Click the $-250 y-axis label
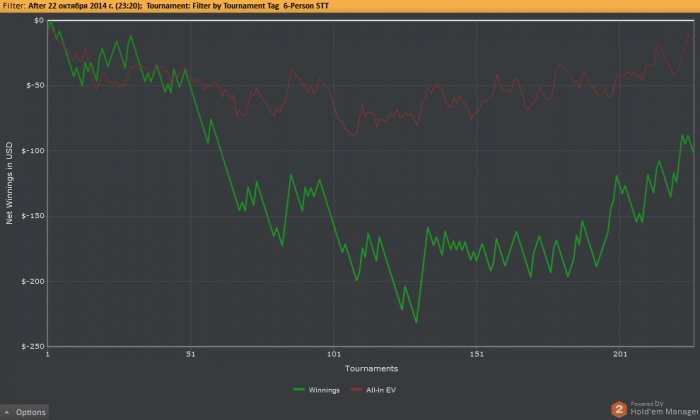The height and width of the screenshot is (420, 700). (33, 346)
